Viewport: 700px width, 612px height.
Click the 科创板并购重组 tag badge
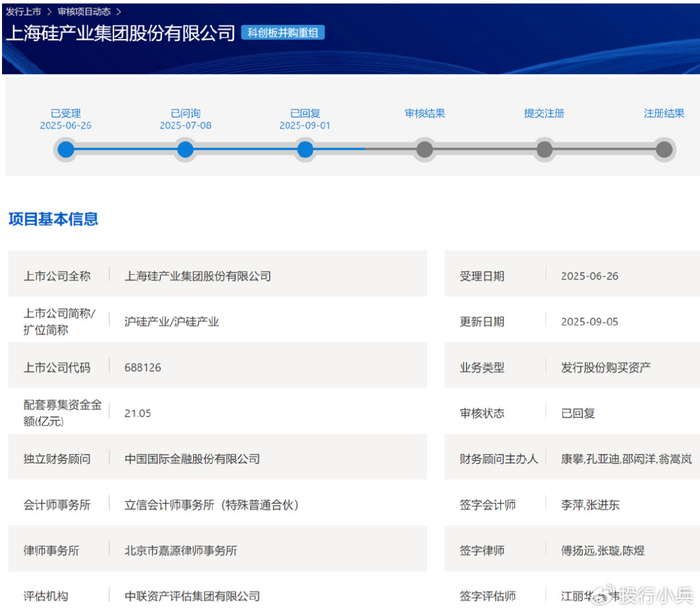pos(282,32)
